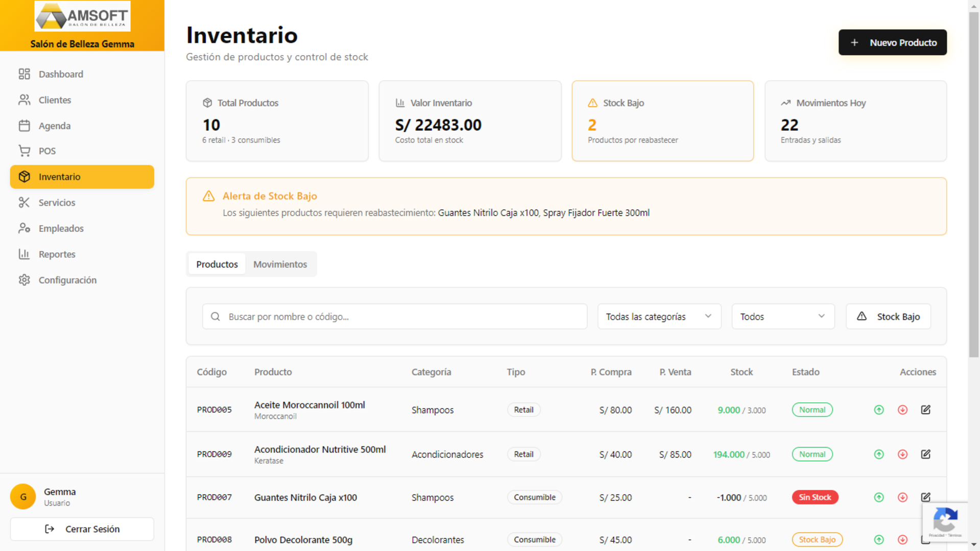Toggle the Stock Bajo filter

pyautogui.click(x=888, y=316)
